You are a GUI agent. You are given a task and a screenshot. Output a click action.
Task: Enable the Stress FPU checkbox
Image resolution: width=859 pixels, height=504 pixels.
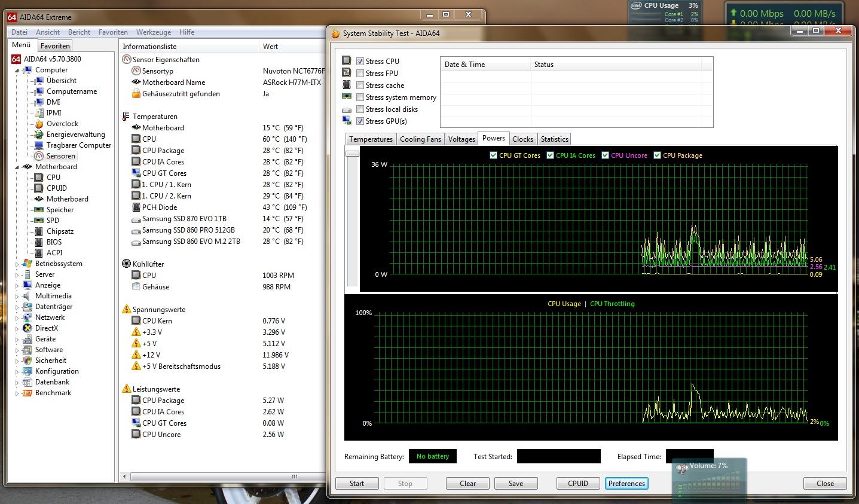[x=360, y=74]
